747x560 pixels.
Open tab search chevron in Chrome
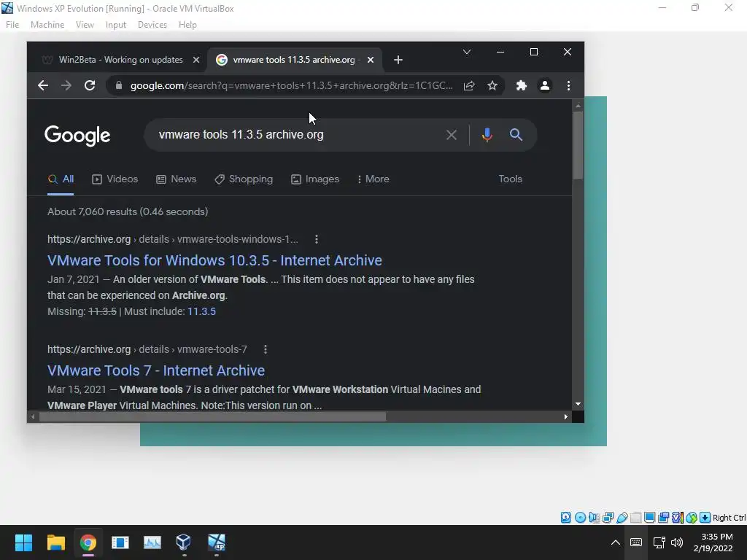467,52
